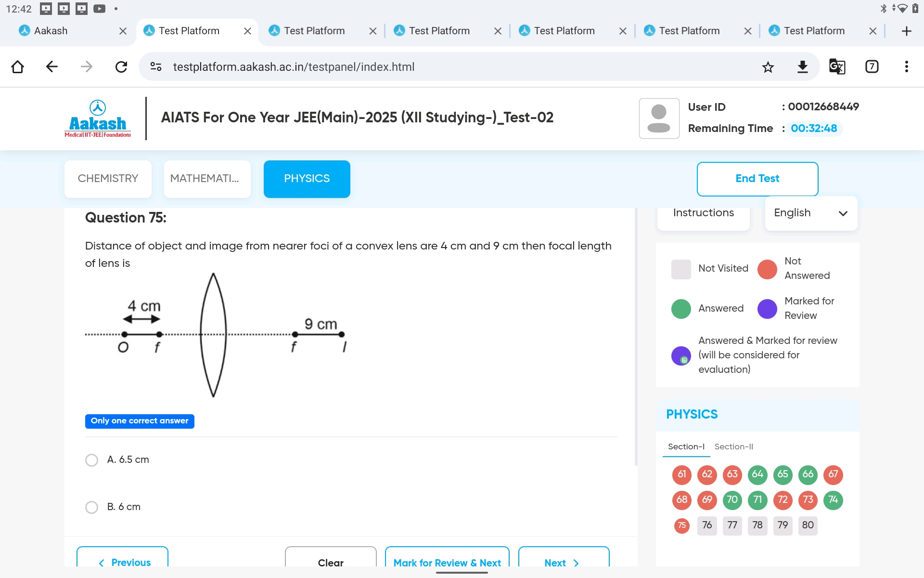This screenshot has width=924, height=578.
Task: Open the CHEMISTRY subject tab
Action: tap(108, 179)
